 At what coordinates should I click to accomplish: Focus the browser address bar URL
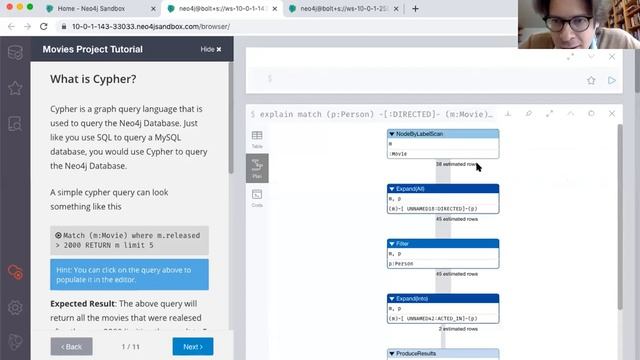(151, 27)
